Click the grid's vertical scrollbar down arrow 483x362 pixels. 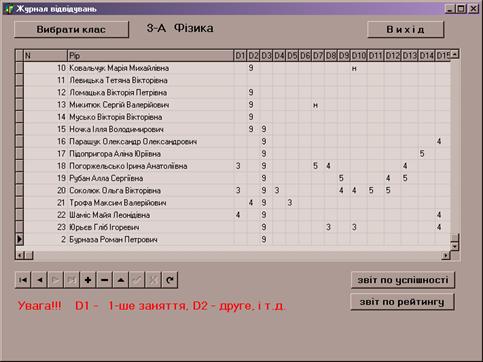[455, 246]
